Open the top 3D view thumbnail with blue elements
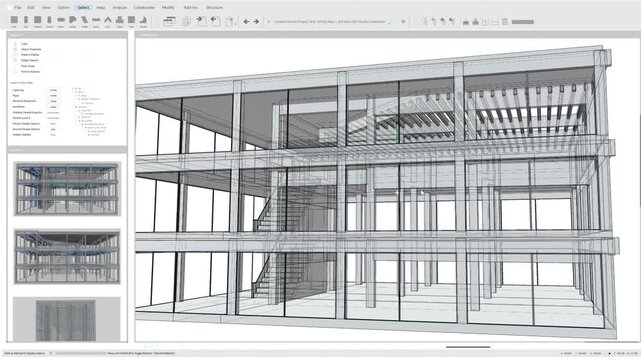Viewport: 641px width, 360px height. point(67,188)
